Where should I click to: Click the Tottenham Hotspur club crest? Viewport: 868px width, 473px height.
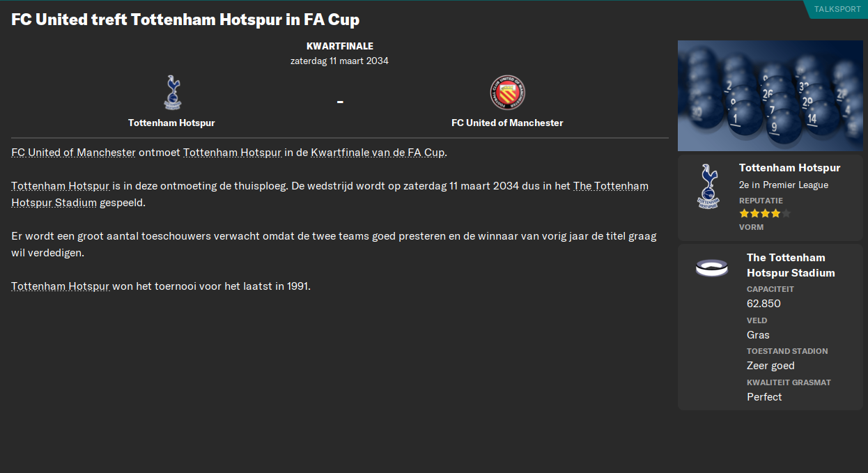coord(171,93)
